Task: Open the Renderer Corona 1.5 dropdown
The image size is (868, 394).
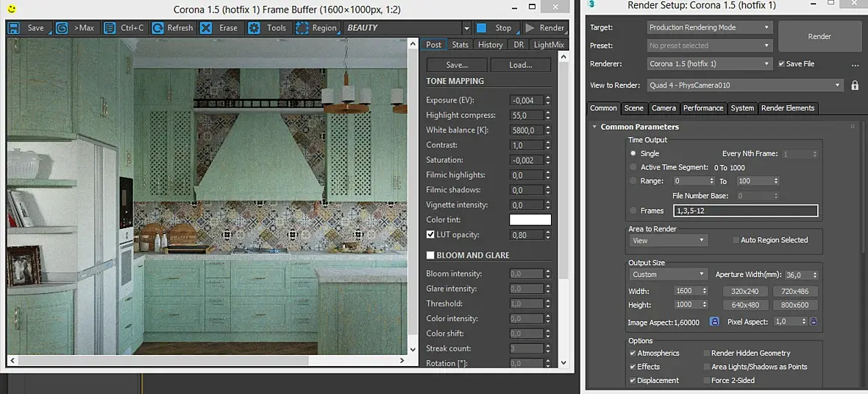Action: [710, 64]
